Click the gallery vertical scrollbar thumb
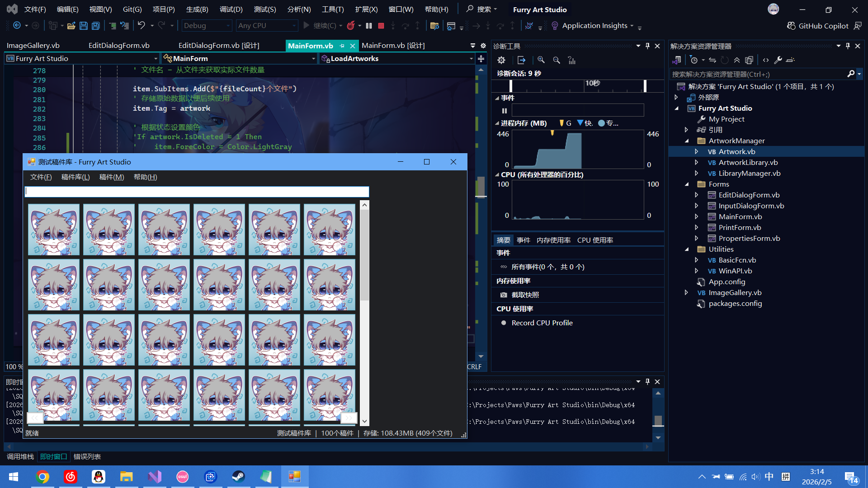868x488 pixels. pyautogui.click(x=364, y=255)
